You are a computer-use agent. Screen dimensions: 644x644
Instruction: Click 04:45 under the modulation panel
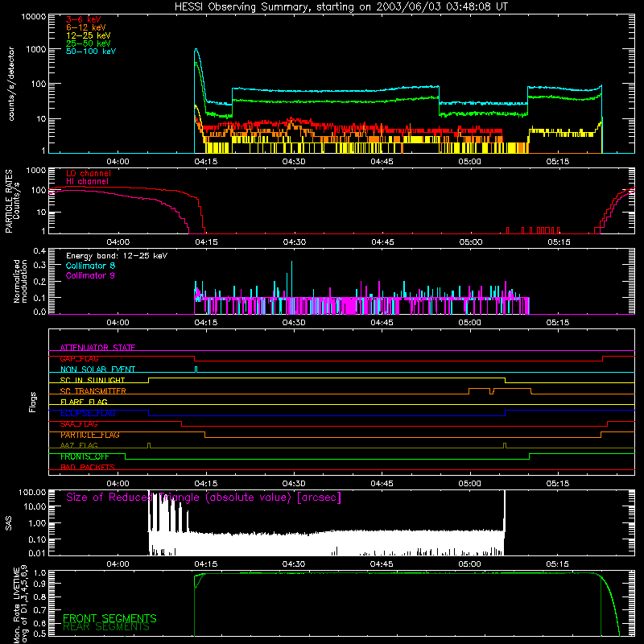[382, 323]
